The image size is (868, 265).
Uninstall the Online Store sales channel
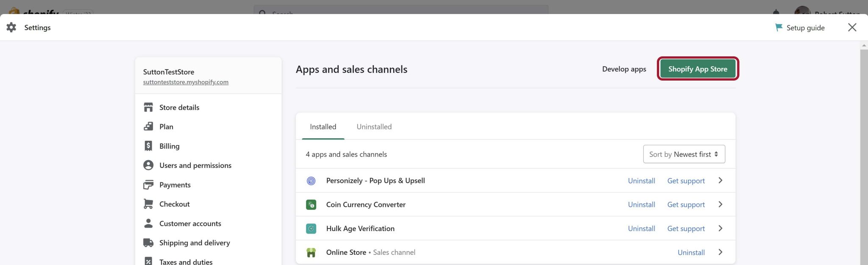pos(691,252)
